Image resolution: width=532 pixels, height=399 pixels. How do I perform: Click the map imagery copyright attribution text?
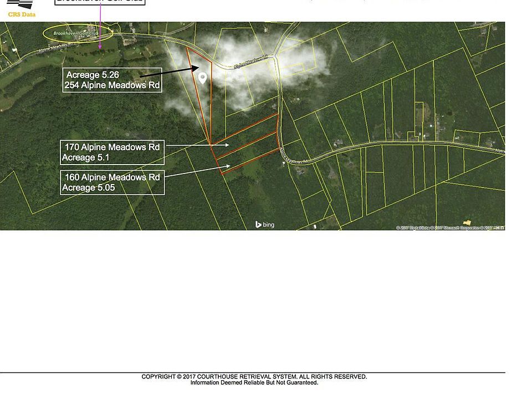click(x=450, y=228)
